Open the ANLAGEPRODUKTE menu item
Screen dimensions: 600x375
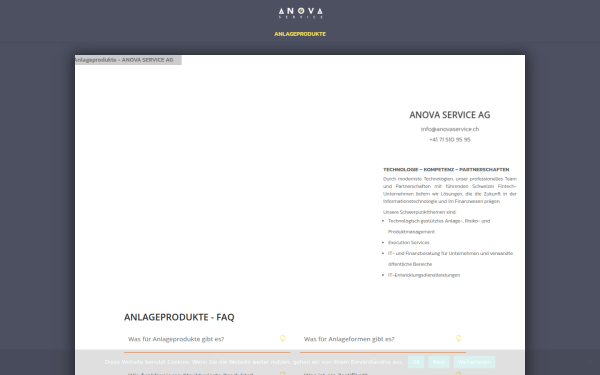(300, 34)
